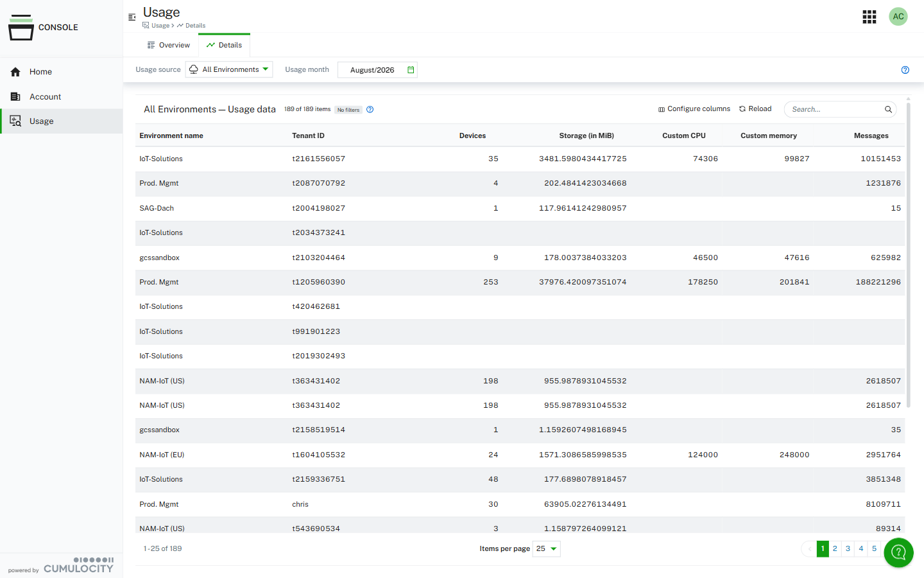Screen dimensions: 924x578
Task: Open the Usage month August/2026 picker
Action: click(377, 69)
